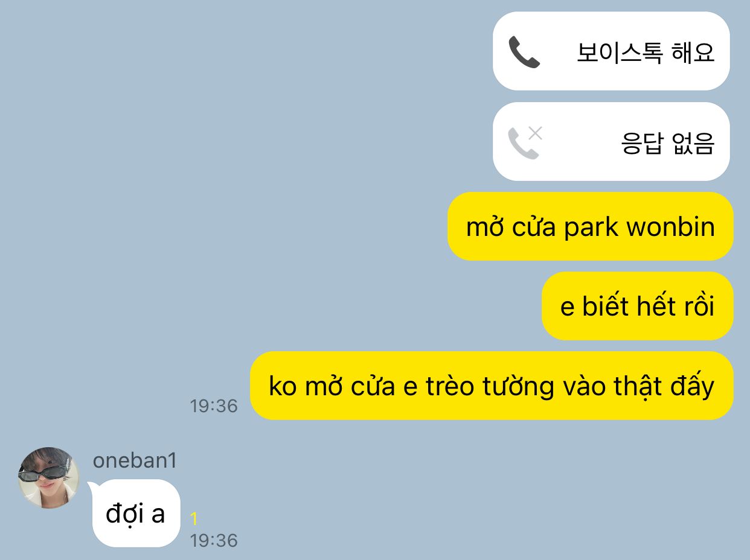Screen dimensions: 750x560
Task: Click the word 'wonbin' in yellow bubble
Action: click(x=671, y=227)
